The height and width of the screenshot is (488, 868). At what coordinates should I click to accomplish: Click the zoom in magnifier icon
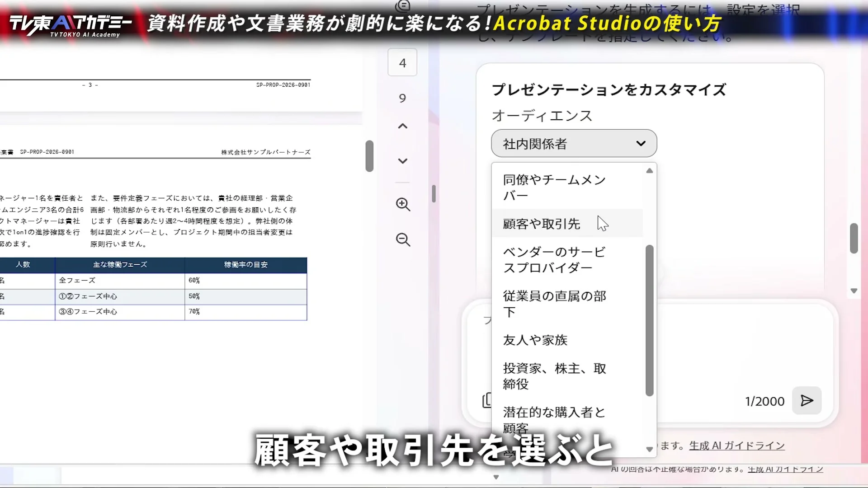(403, 205)
